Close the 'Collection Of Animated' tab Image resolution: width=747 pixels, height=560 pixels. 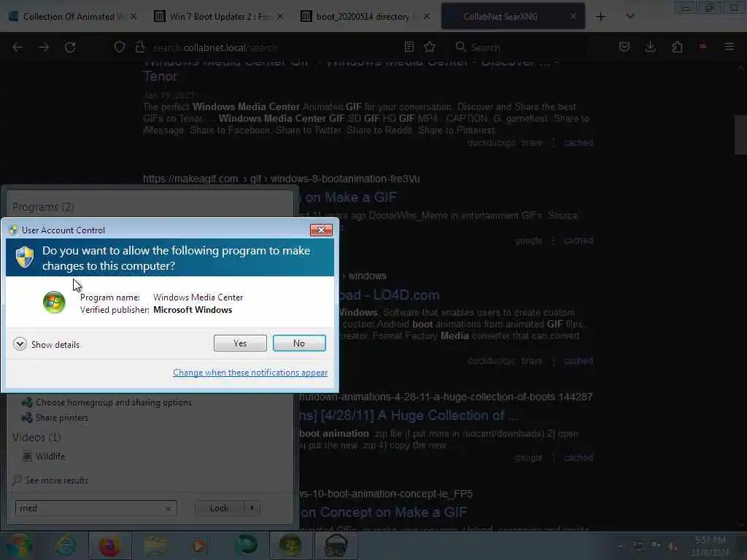pyautogui.click(x=133, y=16)
